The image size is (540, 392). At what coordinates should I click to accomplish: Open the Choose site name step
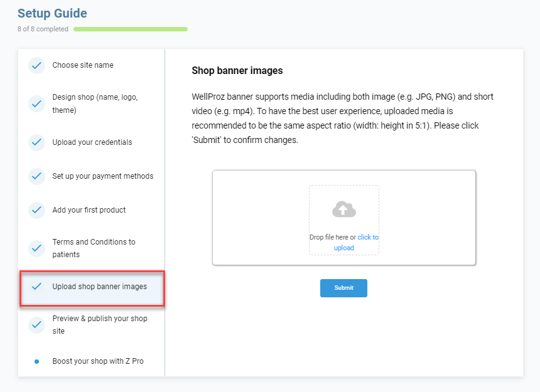83,65
